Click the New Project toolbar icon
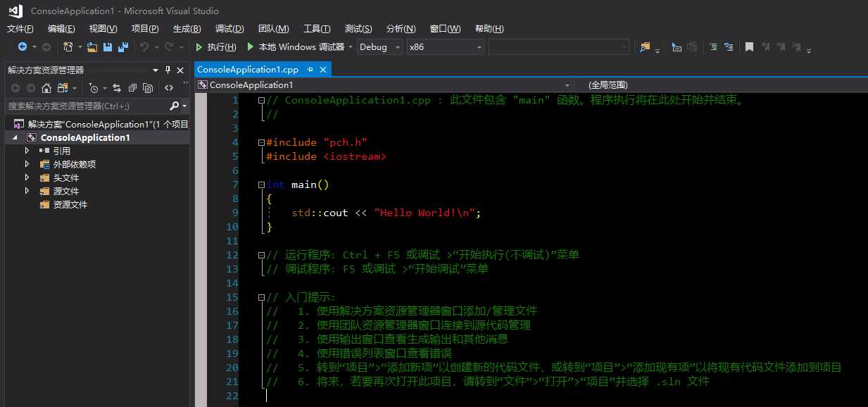This screenshot has height=407, width=868. coord(68,47)
